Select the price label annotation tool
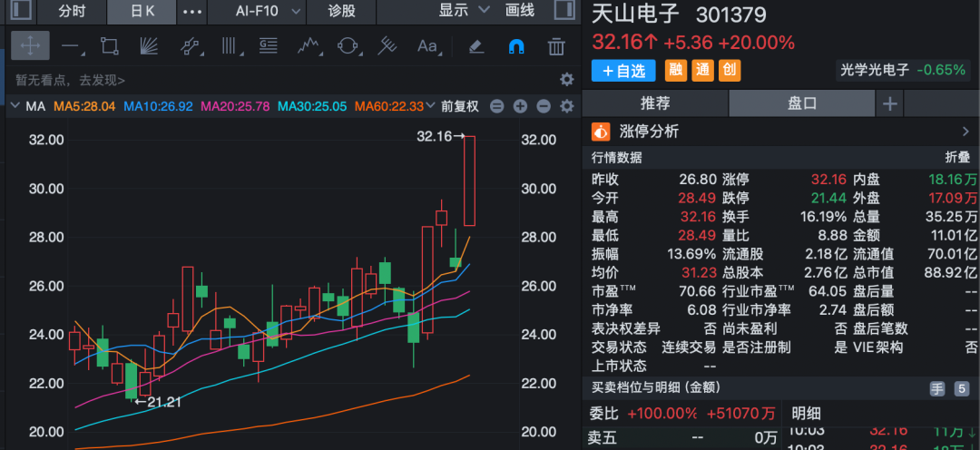 tap(268, 45)
